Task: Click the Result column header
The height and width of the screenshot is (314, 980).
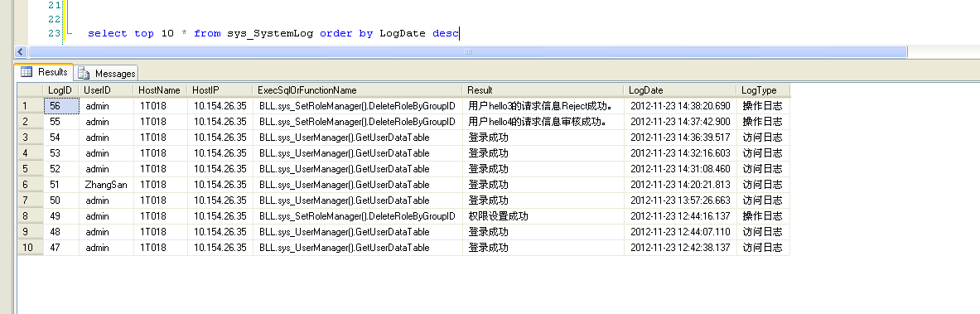Action: tap(543, 90)
